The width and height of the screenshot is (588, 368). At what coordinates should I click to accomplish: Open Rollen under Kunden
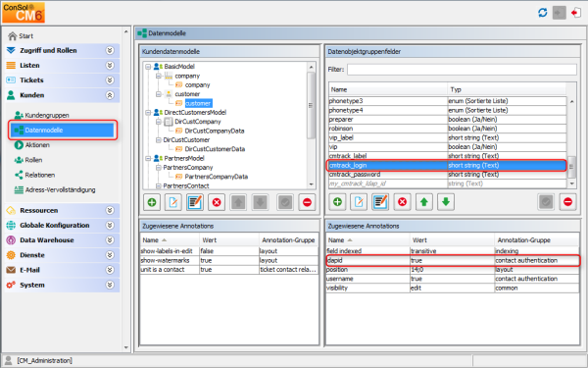(x=28, y=160)
